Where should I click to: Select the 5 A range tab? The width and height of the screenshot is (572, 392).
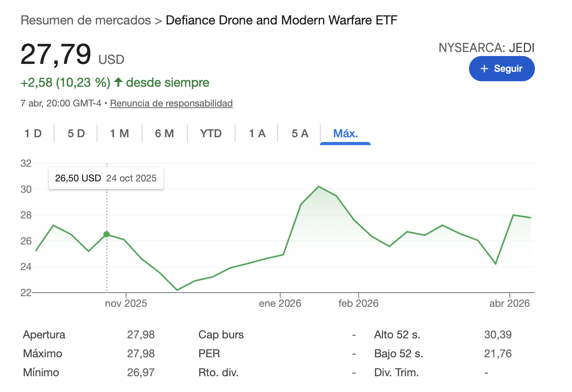300,133
